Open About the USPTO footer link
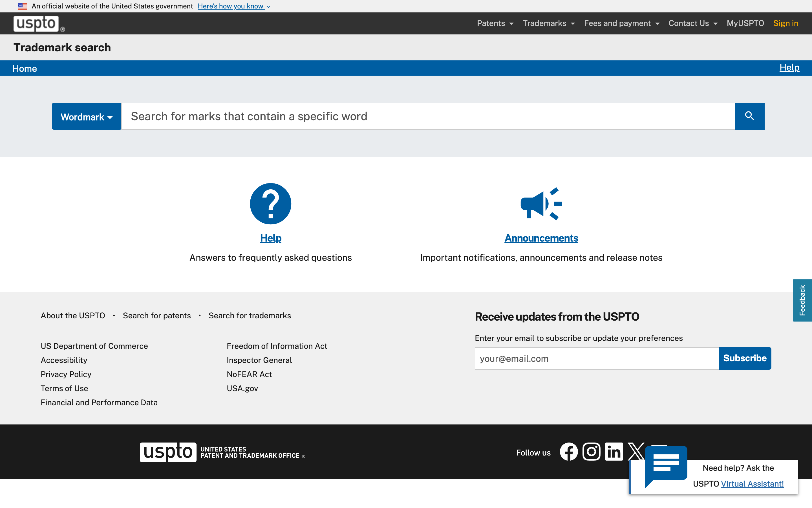Viewport: 812px width, 508px height. pos(73,316)
